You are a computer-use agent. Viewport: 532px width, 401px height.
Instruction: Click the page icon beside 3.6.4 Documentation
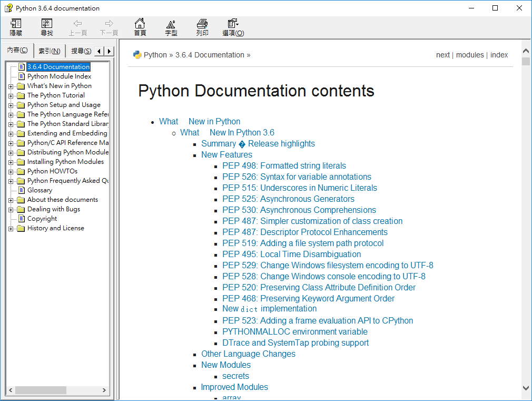[x=22, y=66]
